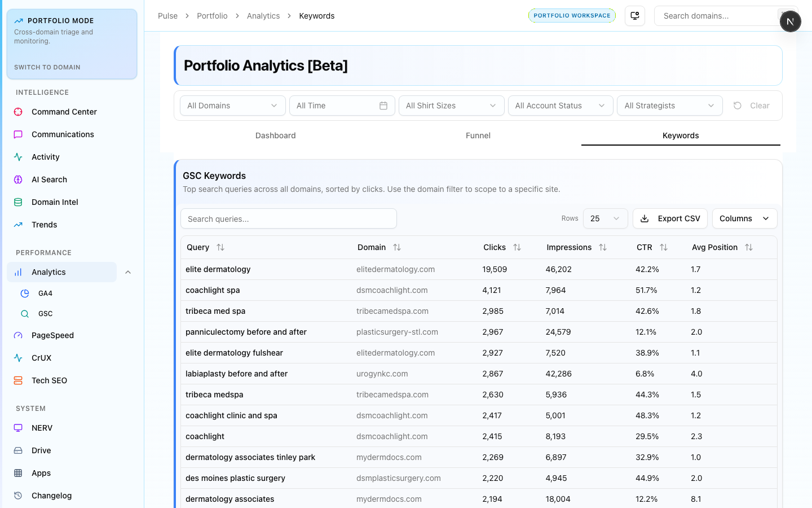Collapse the Analytics sidebar section chevron
This screenshot has height=508, width=812.
tap(128, 272)
